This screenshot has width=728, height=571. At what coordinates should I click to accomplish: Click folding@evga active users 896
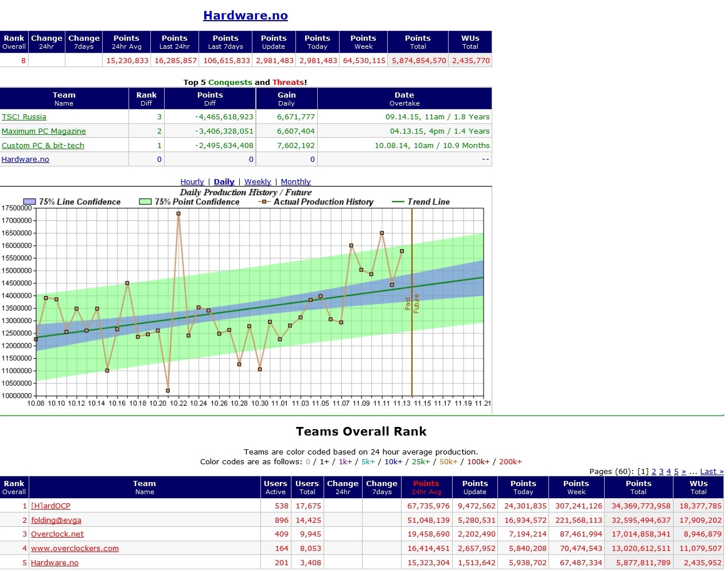tap(282, 520)
